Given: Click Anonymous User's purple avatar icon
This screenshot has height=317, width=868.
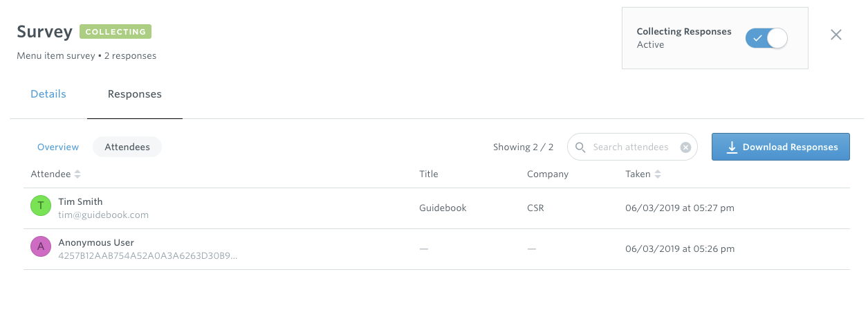Looking at the screenshot, I should tap(41, 246).
